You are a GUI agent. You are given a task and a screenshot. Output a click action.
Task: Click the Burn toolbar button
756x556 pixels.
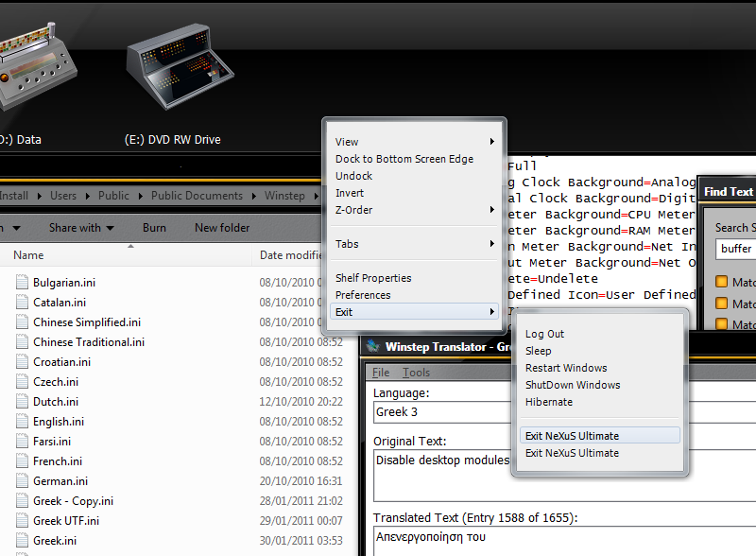154,228
